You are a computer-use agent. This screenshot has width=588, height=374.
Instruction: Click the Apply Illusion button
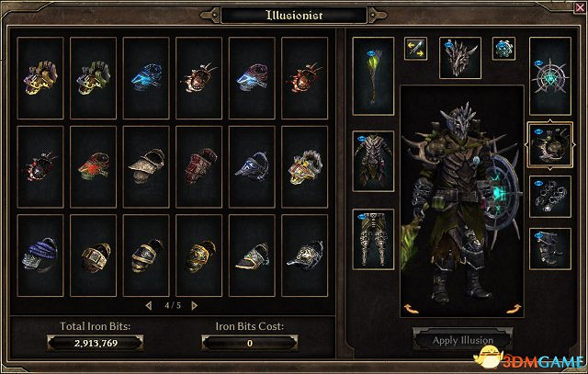[x=463, y=340]
